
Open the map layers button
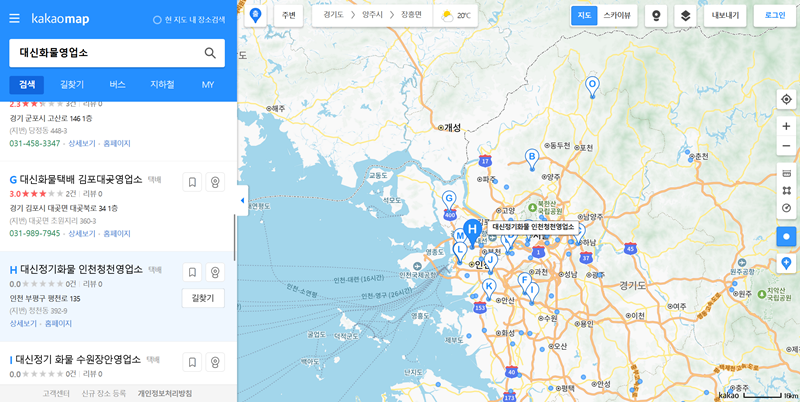pyautogui.click(x=685, y=16)
